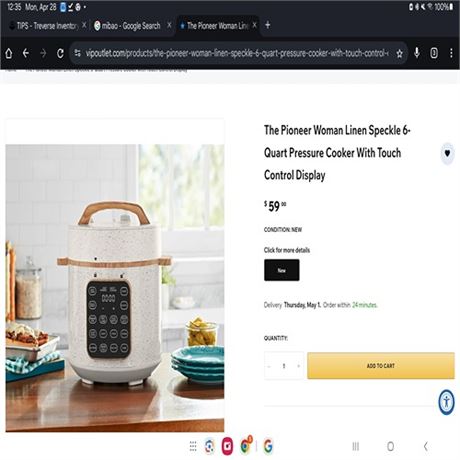The width and height of the screenshot is (460, 460).
Task: Reload the page with refresh icon
Action: coord(60,53)
